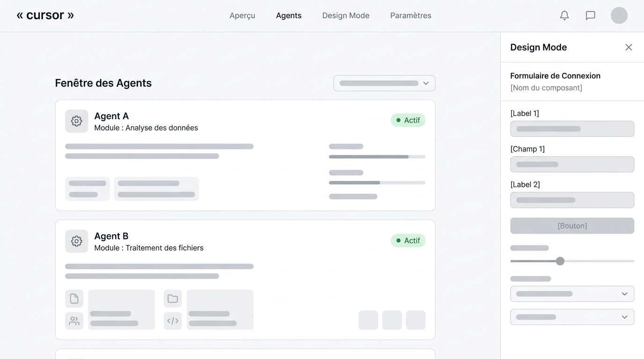Focus the [Label 2] input field
Image resolution: width=644 pixels, height=359 pixels.
pyautogui.click(x=572, y=200)
